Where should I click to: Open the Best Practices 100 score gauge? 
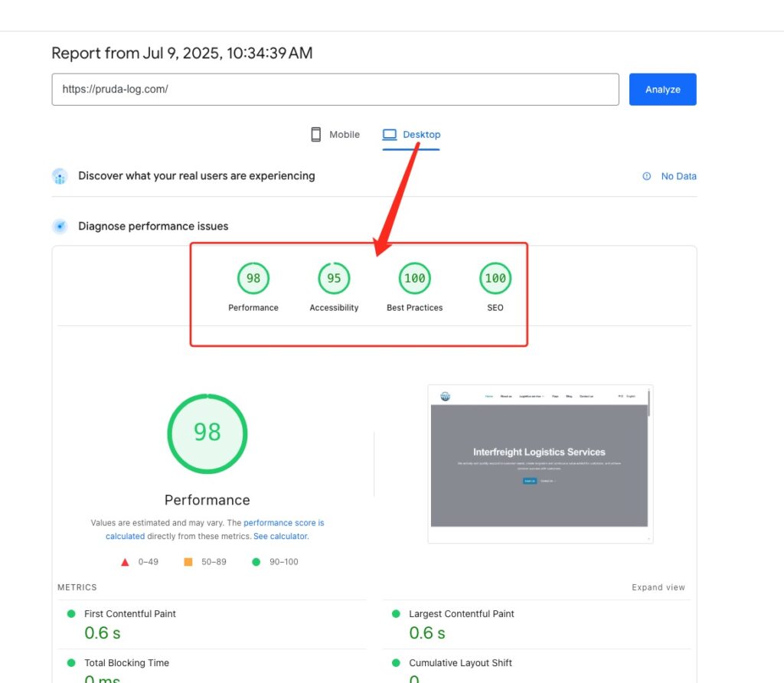pos(414,278)
